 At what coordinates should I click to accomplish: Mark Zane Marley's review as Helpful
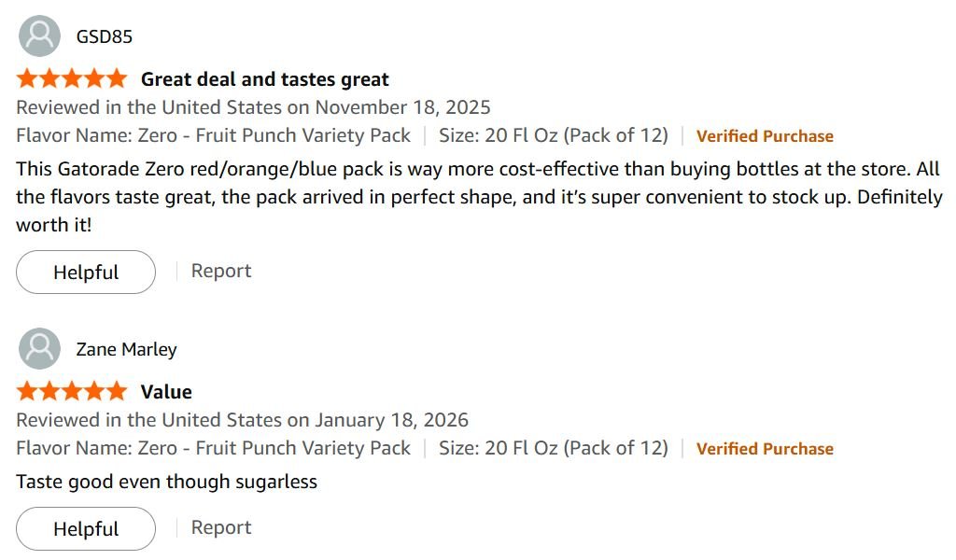click(x=86, y=529)
